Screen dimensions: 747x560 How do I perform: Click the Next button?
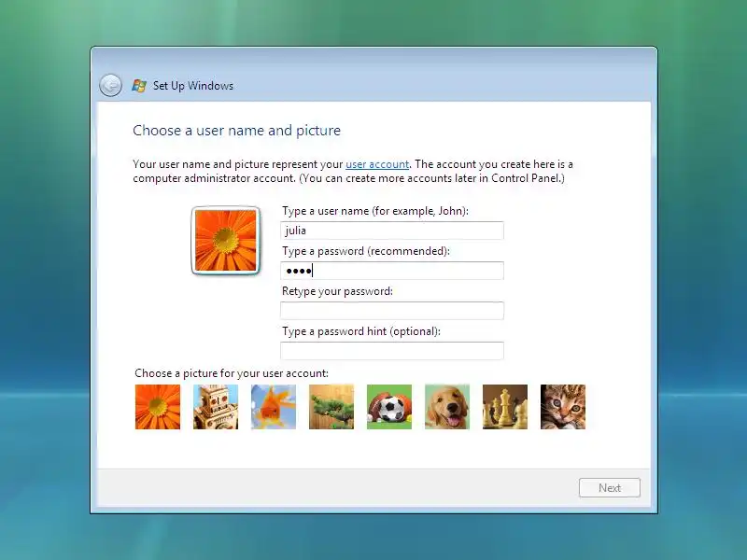610,488
